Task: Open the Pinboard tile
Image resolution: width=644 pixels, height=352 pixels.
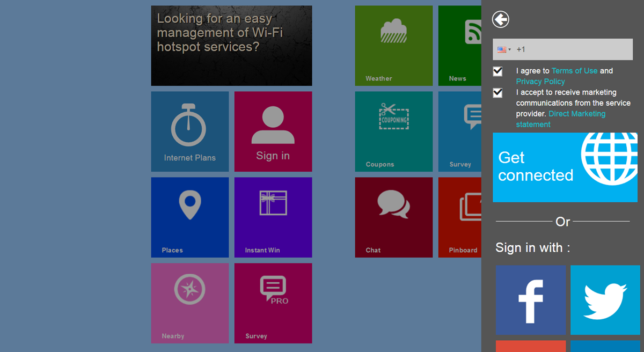Action: click(460, 217)
